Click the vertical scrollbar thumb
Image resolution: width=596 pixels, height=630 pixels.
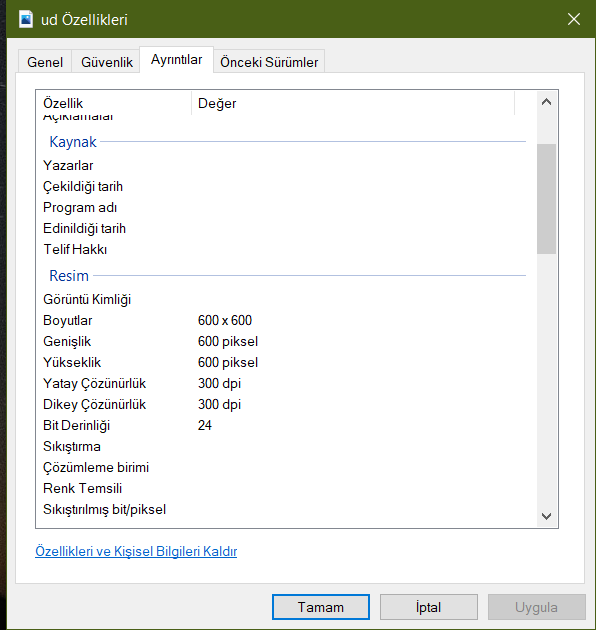pos(546,199)
